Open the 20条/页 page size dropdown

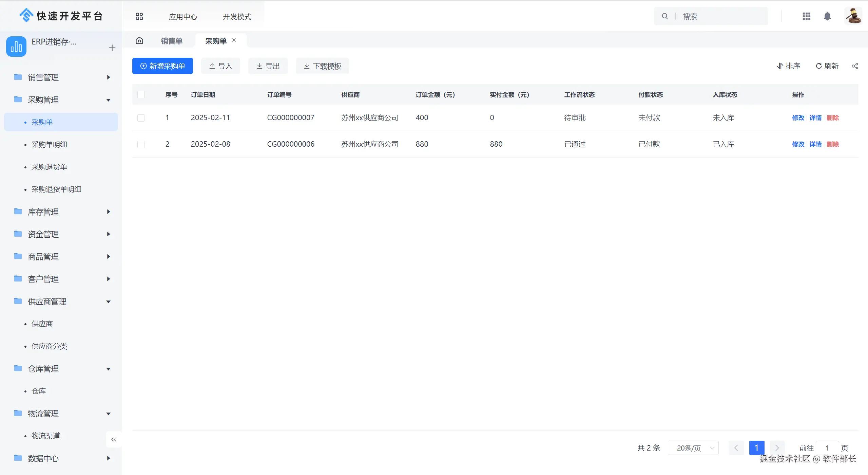point(693,448)
